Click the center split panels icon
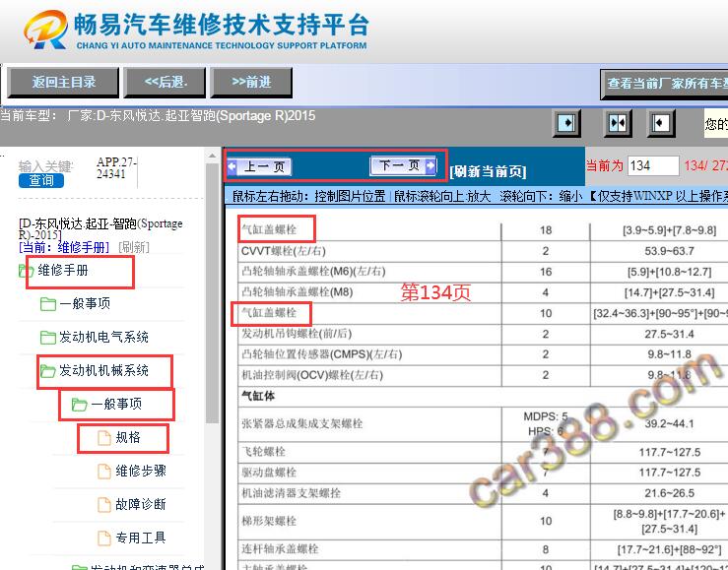728x570 pixels. click(618, 123)
